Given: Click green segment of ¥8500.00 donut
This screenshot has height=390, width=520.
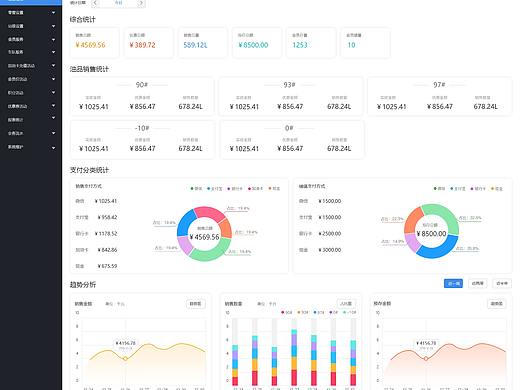Looking at the screenshot, I should (x=445, y=215).
